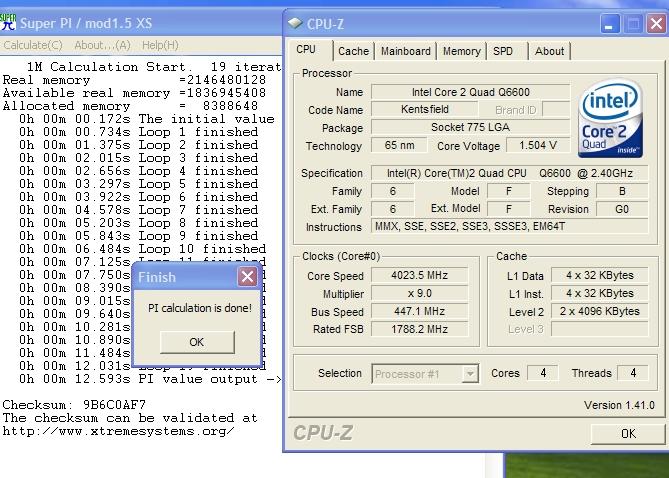Viewport: 669px width, 478px height.
Task: Click the Package field Socket 775 LGA
Action: coord(471,127)
